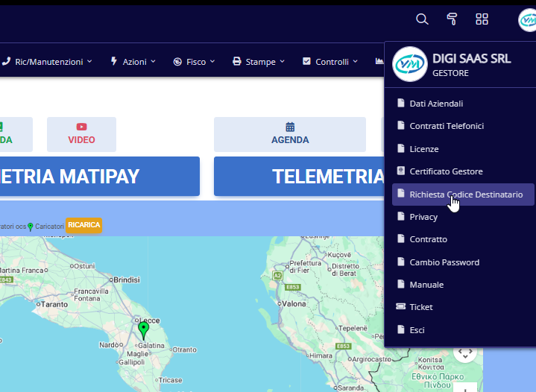Click the euro coin Fisco icon
This screenshot has width=536, height=392.
(x=177, y=62)
